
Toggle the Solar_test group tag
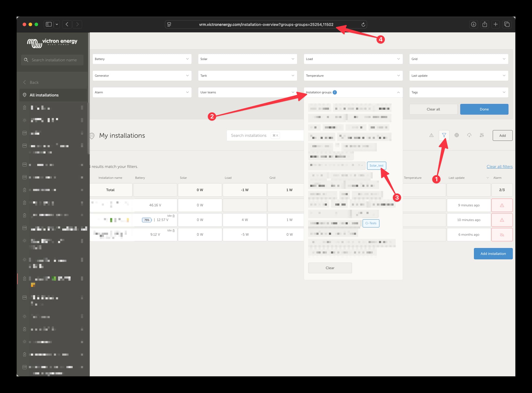coord(376,166)
